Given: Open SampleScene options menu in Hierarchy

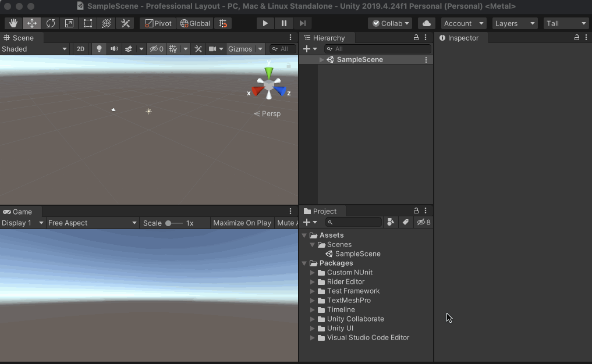Looking at the screenshot, I should click(426, 59).
